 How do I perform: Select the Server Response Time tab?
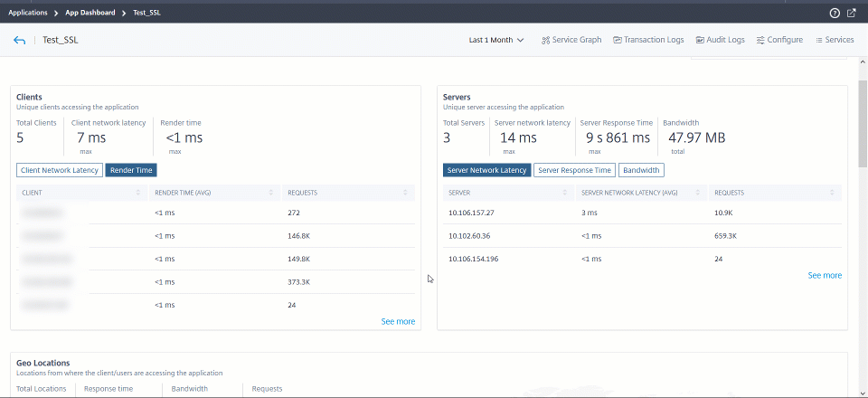575,170
